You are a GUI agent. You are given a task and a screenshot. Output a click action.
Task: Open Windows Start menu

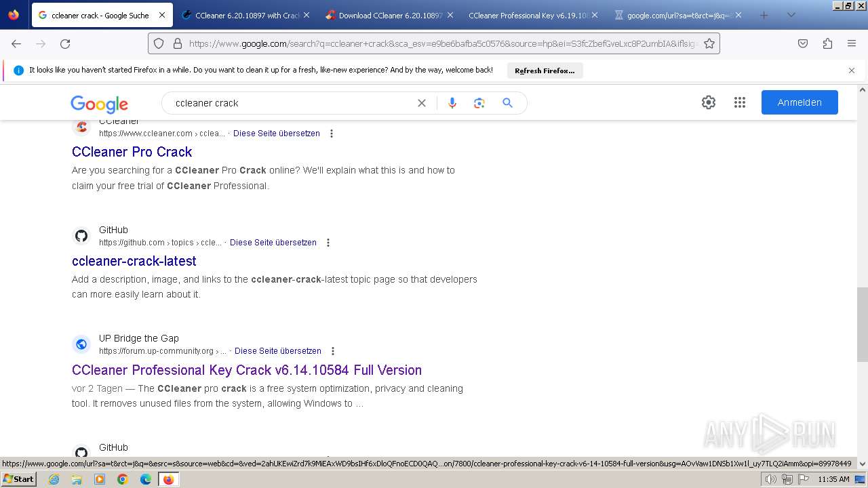19,479
